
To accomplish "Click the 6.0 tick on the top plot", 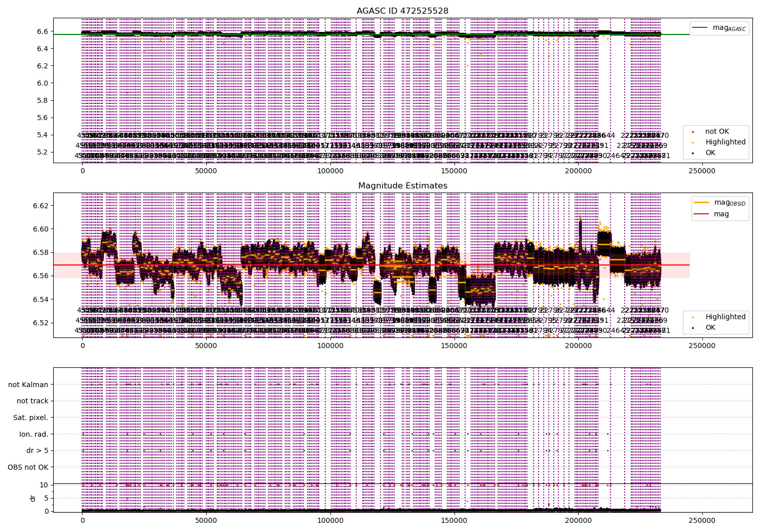I will (43, 83).
